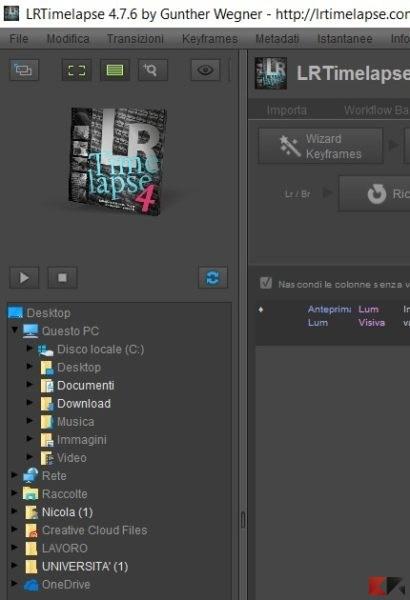Open the Modifica menu
Screen dimensions: 410x600
(x=68, y=39)
